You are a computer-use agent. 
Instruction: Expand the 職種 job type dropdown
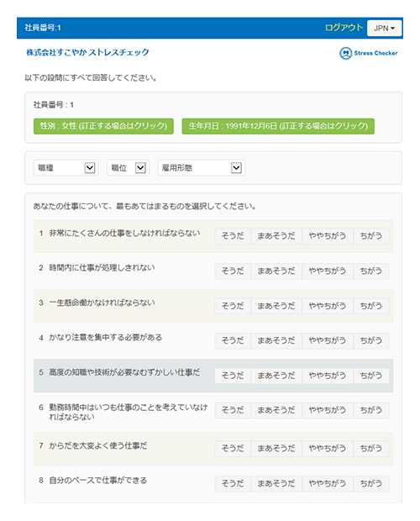(x=66, y=168)
